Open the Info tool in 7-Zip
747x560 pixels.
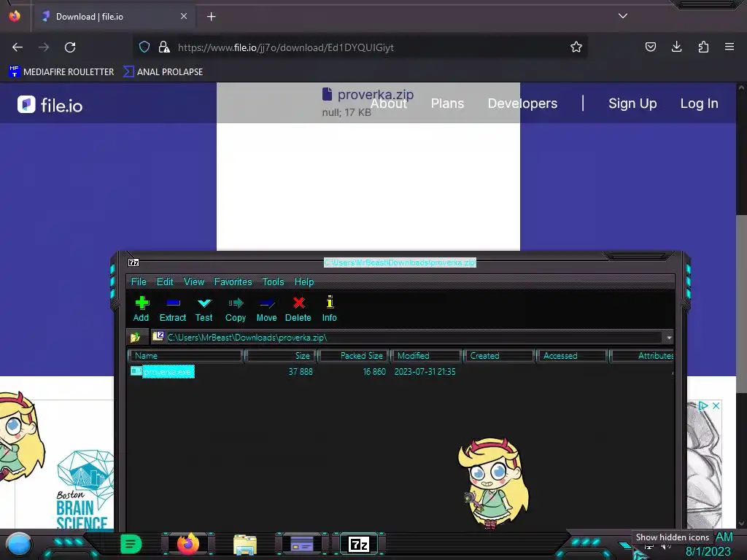coord(329,309)
